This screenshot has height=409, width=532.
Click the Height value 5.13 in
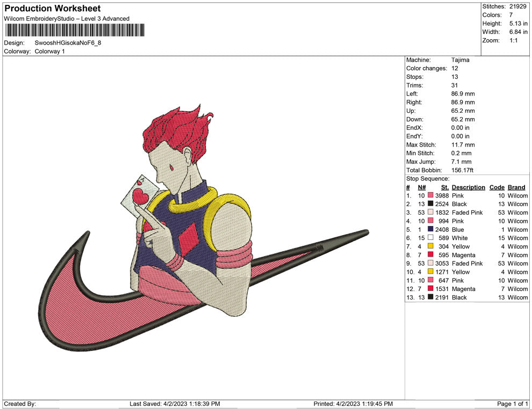coord(518,24)
